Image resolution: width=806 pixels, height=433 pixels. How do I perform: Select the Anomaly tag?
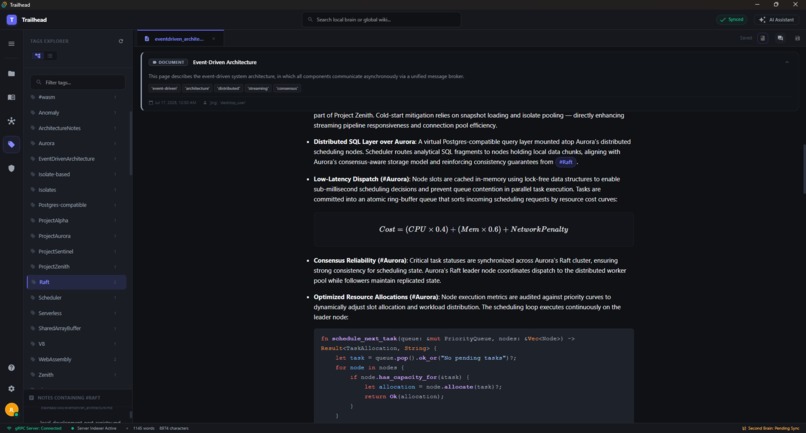point(76,113)
